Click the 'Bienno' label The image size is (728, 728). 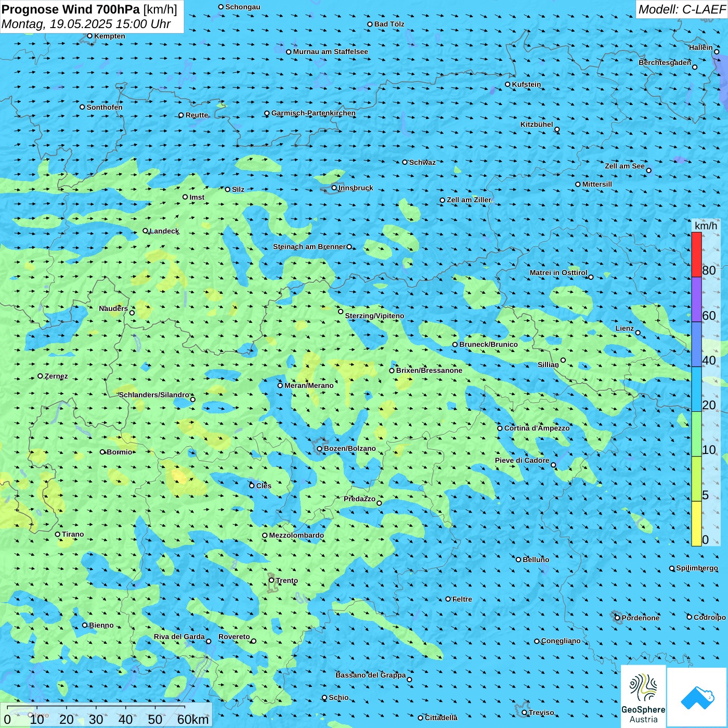click(x=101, y=625)
